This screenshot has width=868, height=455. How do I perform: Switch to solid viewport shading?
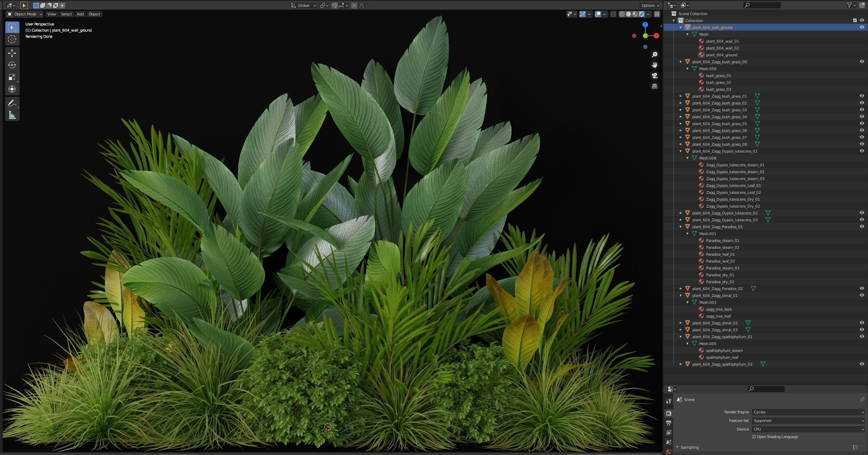(628, 14)
